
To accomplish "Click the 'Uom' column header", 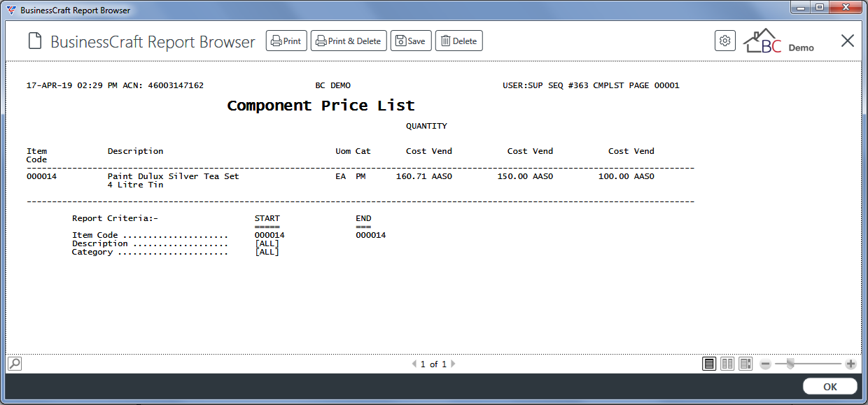I will point(343,151).
